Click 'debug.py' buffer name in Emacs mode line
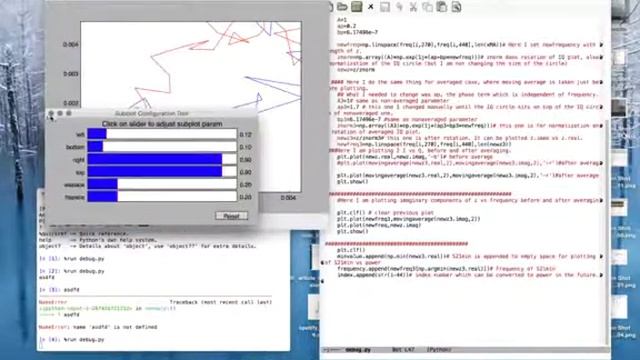The width and height of the screenshot is (640, 360). coord(358,350)
